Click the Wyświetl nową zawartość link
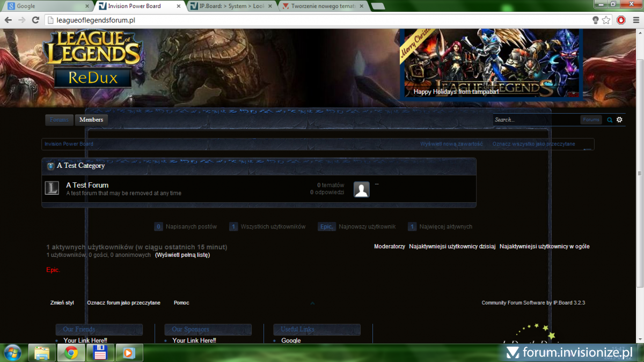This screenshot has height=362, width=644. tap(451, 144)
